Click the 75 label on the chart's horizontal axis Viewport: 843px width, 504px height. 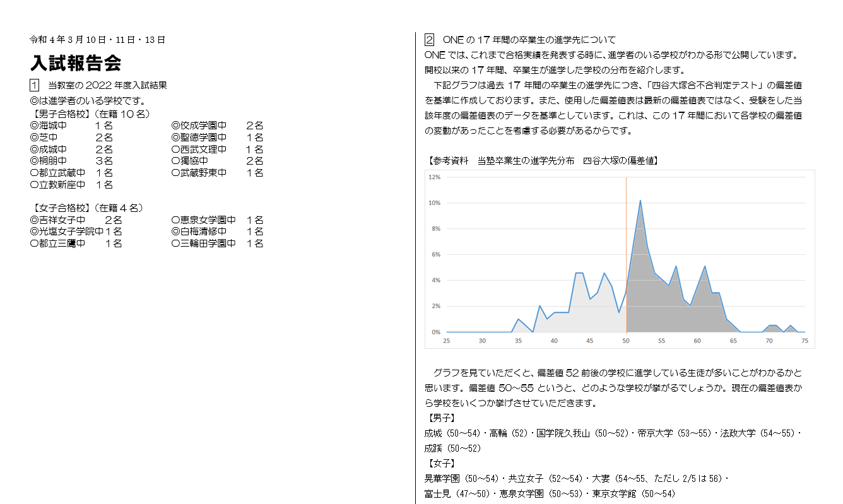804,341
